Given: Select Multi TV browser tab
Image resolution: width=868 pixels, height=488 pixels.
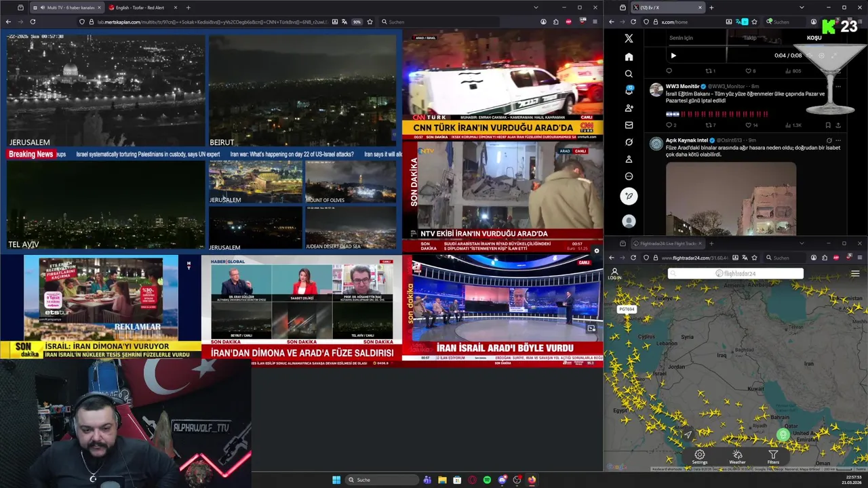Looking at the screenshot, I should coord(68,7).
